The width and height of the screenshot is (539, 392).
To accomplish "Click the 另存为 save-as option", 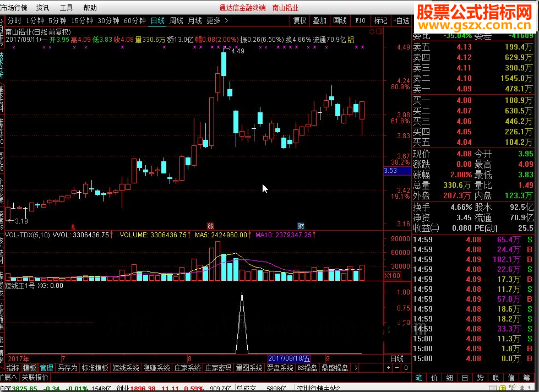I will pos(67,368).
